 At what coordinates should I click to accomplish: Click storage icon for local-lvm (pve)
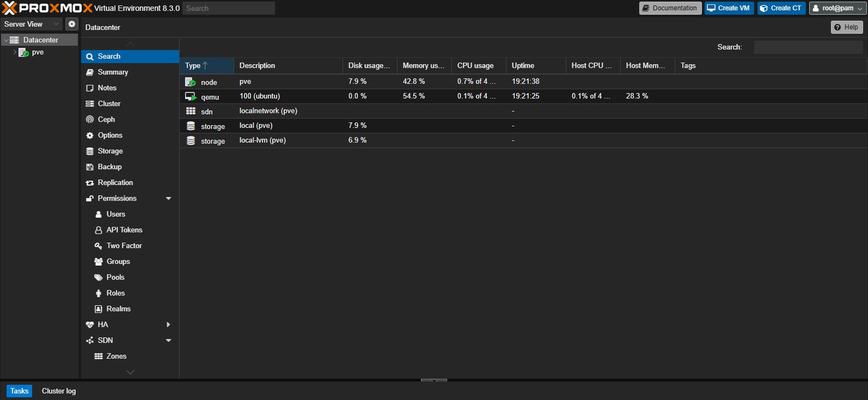(191, 140)
